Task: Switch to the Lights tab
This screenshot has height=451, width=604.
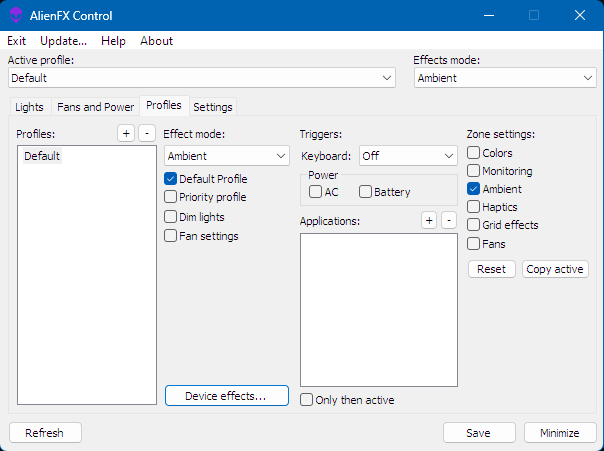Action: click(29, 107)
